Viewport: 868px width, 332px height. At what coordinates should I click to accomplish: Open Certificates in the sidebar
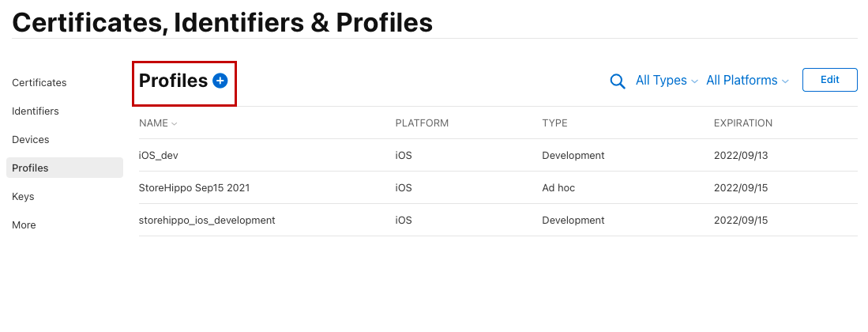[x=39, y=83]
